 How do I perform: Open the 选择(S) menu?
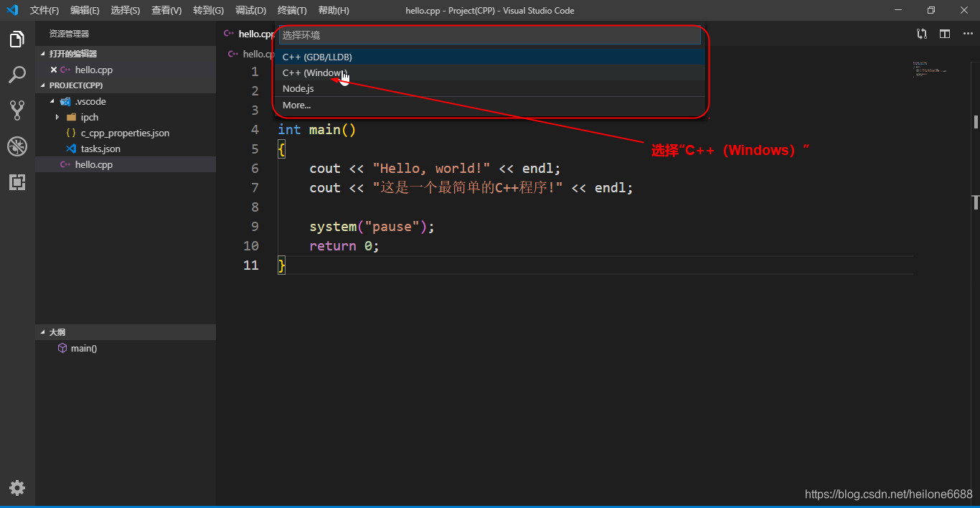(126, 10)
